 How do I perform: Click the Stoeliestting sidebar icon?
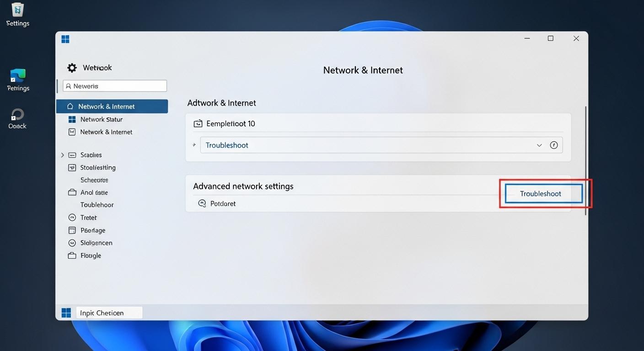[x=72, y=167]
